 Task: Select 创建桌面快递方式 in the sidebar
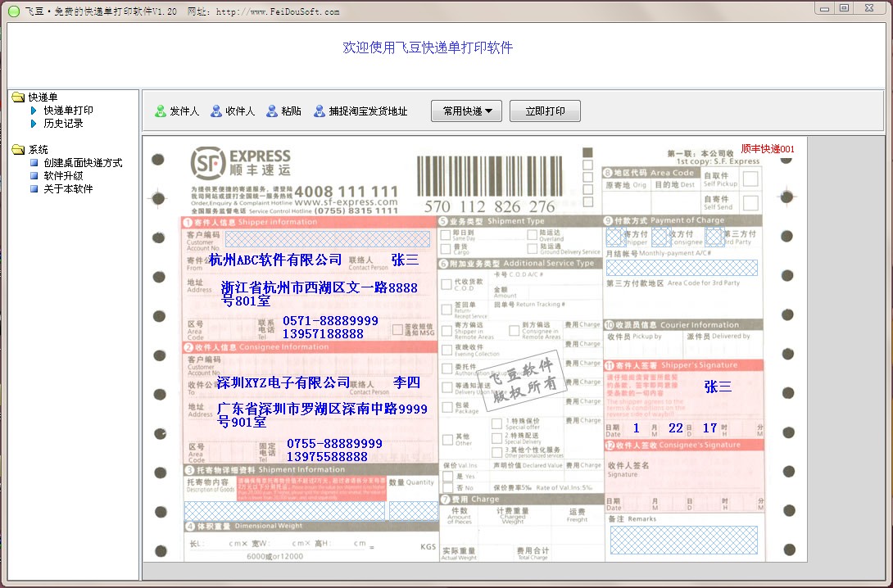pyautogui.click(x=83, y=163)
